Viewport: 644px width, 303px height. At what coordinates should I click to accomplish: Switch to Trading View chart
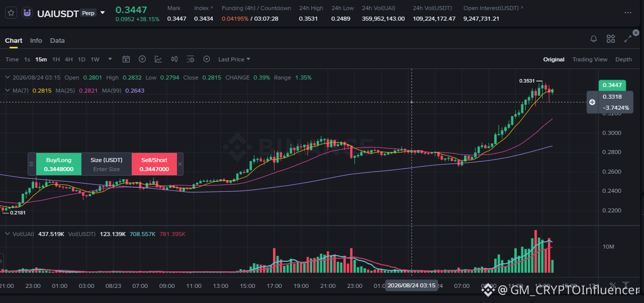point(590,59)
